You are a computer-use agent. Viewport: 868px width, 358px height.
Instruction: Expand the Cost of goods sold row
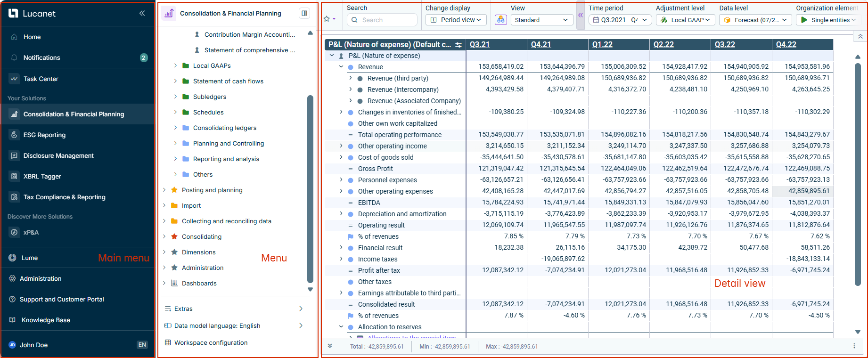pyautogui.click(x=341, y=157)
